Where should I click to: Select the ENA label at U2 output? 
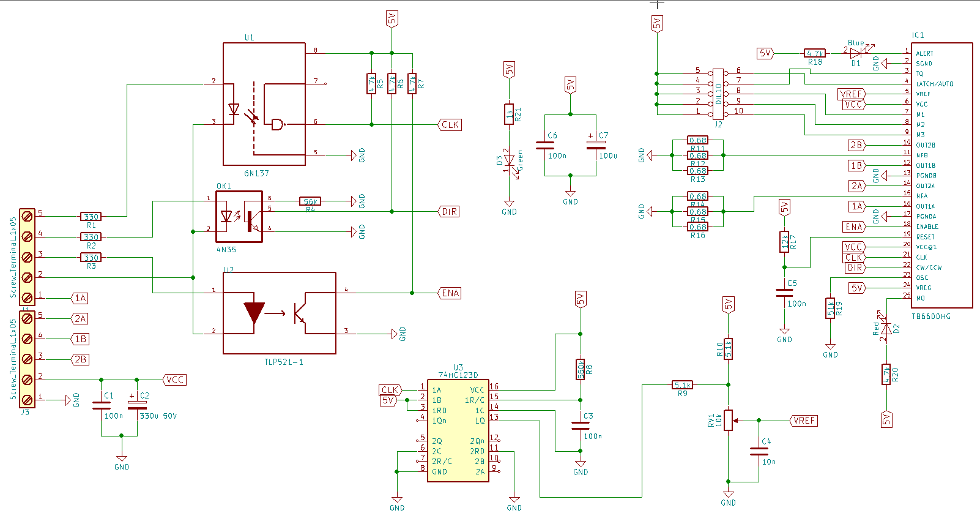coord(450,293)
